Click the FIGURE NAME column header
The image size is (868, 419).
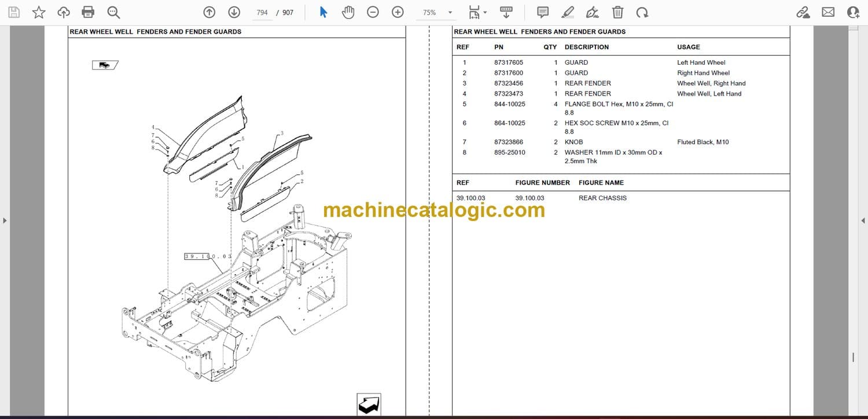(601, 182)
